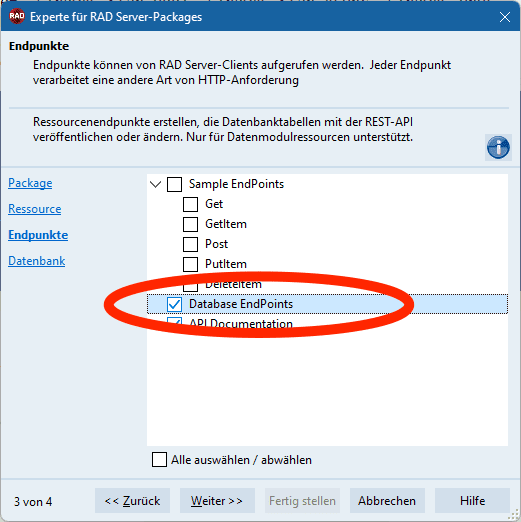
Task: Select the Endpunkte navigation link
Action: tap(38, 235)
